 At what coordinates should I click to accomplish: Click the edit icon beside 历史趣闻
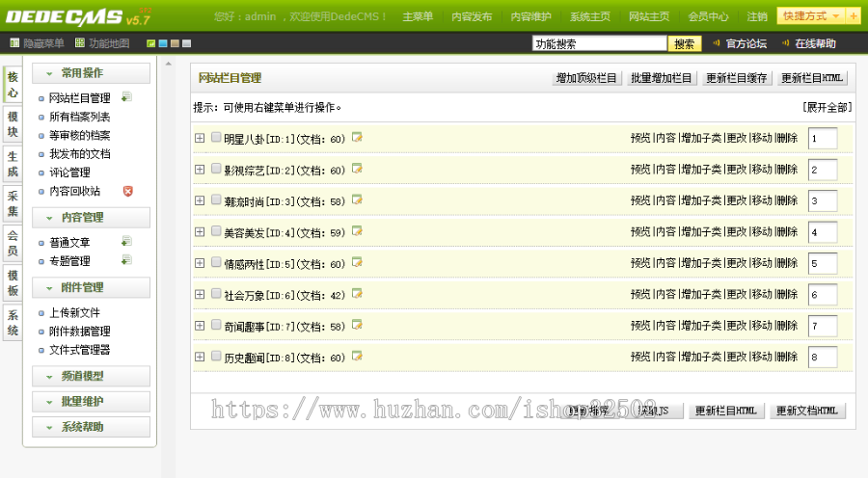tap(357, 356)
